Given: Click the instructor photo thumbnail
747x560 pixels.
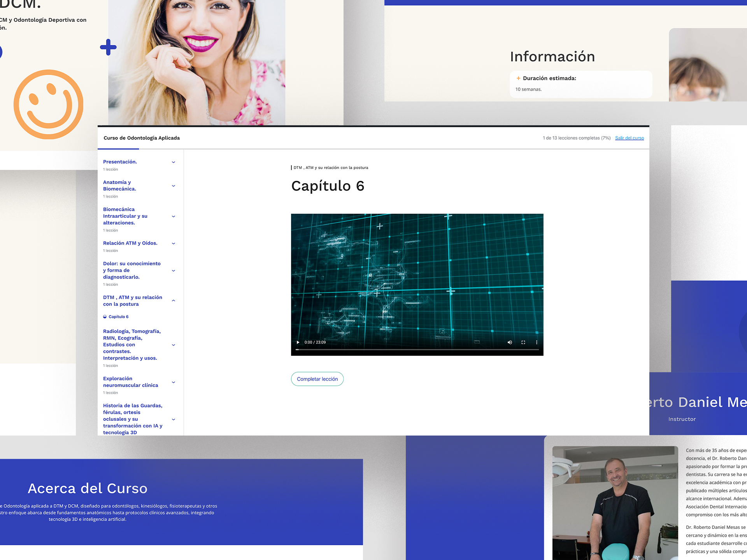Looking at the screenshot, I should [x=615, y=504].
